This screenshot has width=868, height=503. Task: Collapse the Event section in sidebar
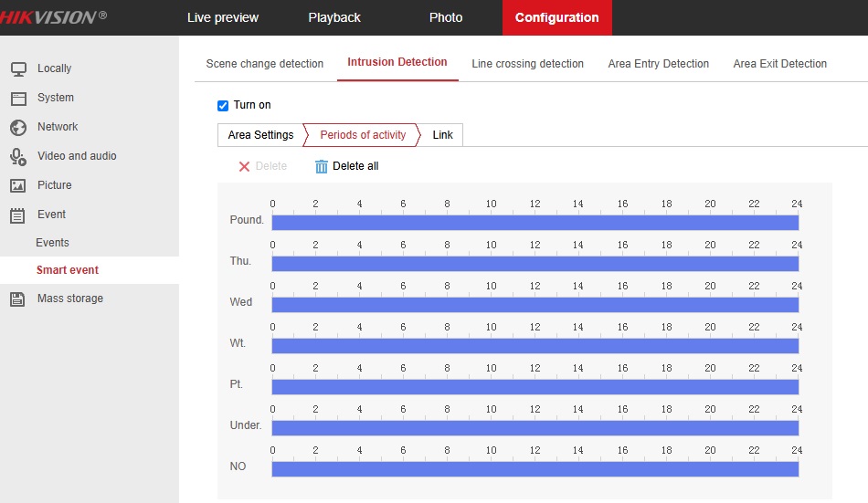[51, 215]
